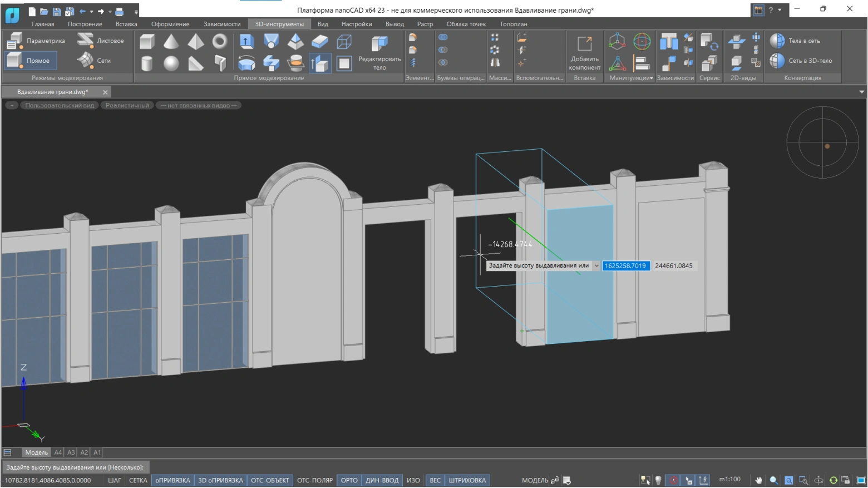Create a Cylinder primitive

click(147, 63)
